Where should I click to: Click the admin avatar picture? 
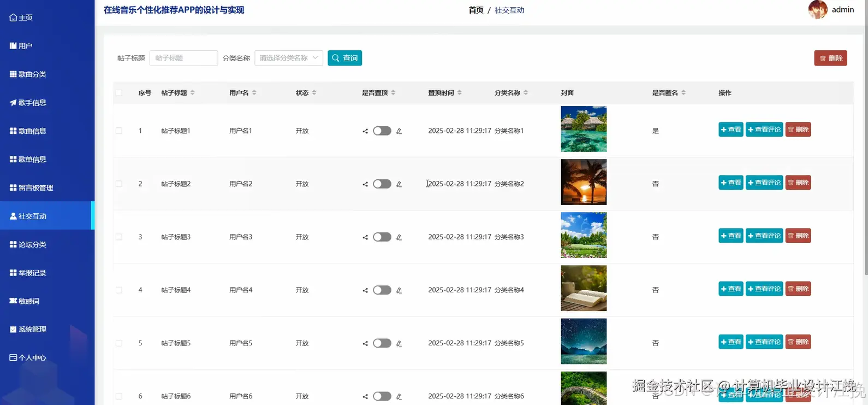tap(818, 9)
